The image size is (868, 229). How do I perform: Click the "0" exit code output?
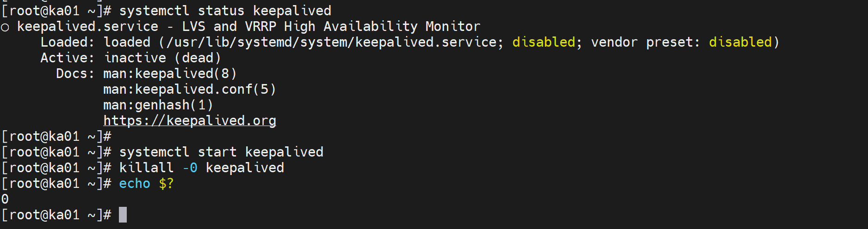(5, 199)
